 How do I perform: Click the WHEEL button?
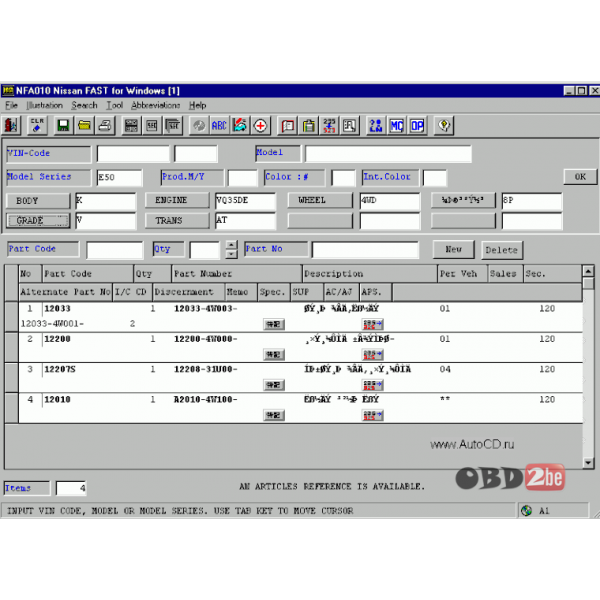[x=320, y=200]
